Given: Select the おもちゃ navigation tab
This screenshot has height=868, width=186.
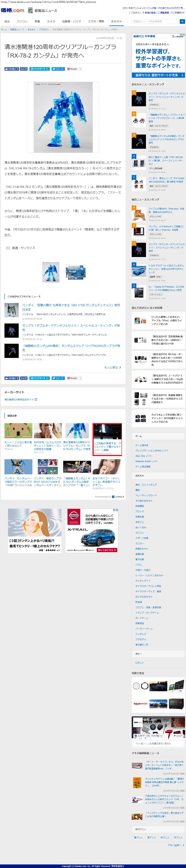Looking at the screenshot, I should click(x=116, y=21).
